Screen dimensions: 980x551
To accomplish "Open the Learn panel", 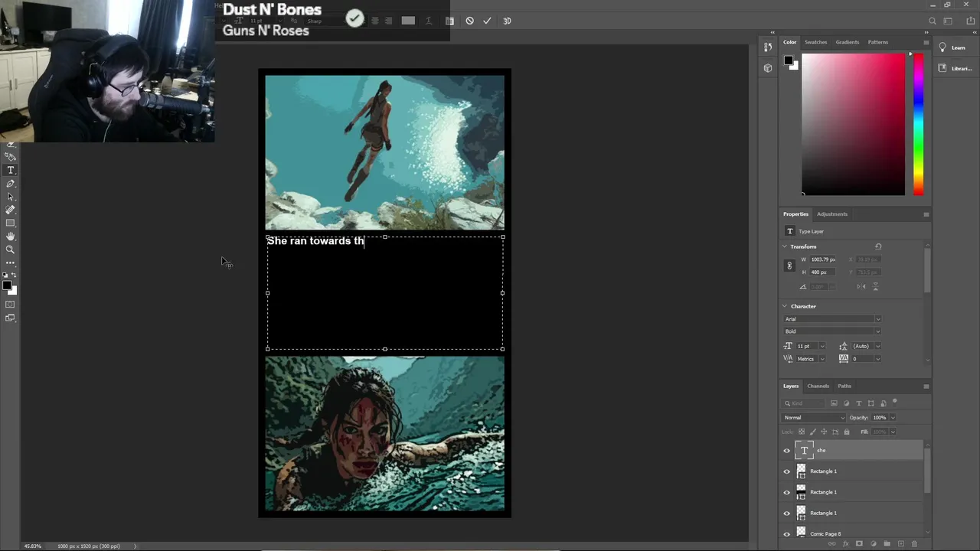I will click(952, 47).
